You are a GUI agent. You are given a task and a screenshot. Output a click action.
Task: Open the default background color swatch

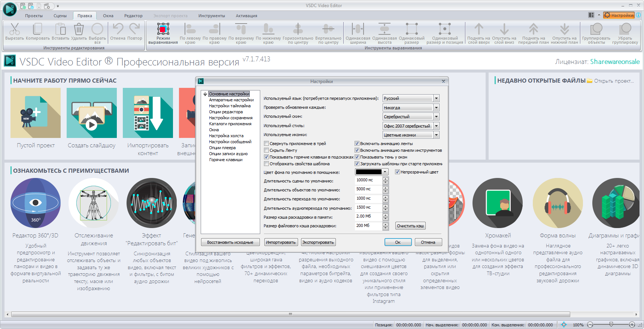(x=371, y=172)
